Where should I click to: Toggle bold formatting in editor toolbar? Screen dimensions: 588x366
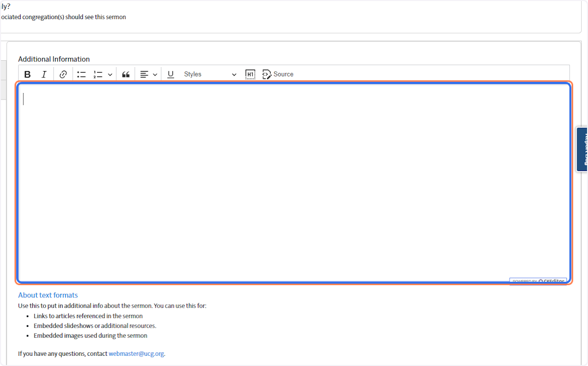coord(27,74)
